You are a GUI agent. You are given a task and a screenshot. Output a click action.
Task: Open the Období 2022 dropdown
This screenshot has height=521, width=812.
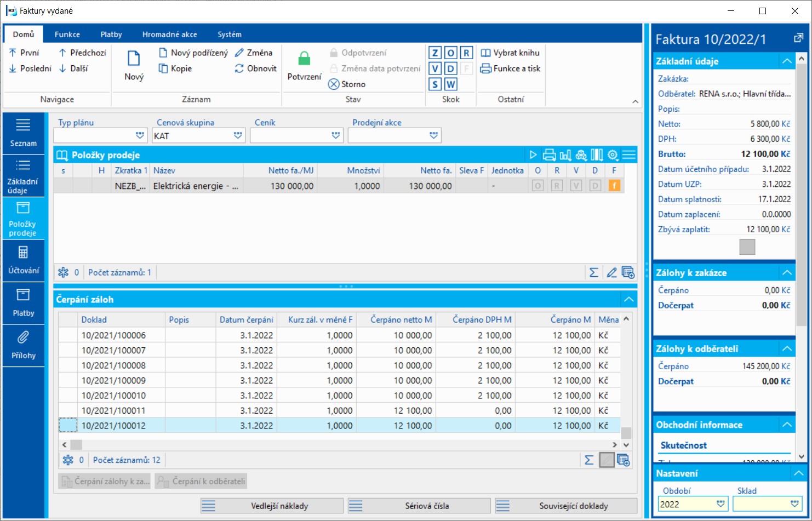(x=721, y=504)
